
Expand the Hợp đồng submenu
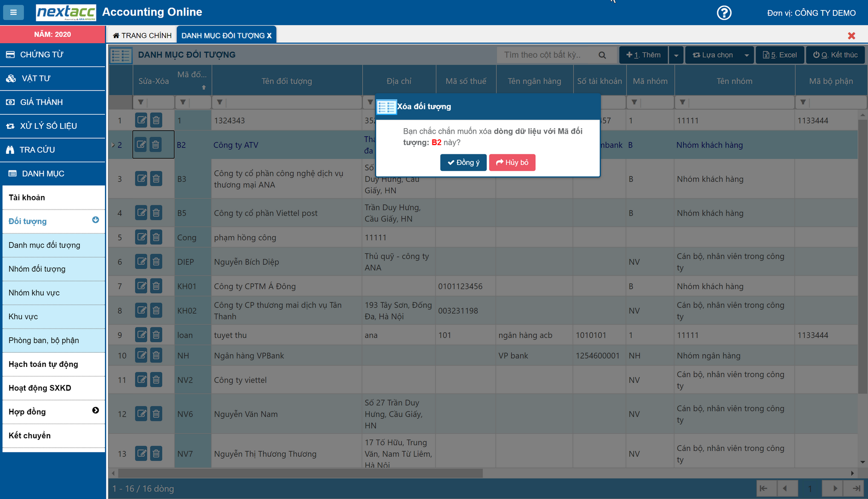point(95,411)
